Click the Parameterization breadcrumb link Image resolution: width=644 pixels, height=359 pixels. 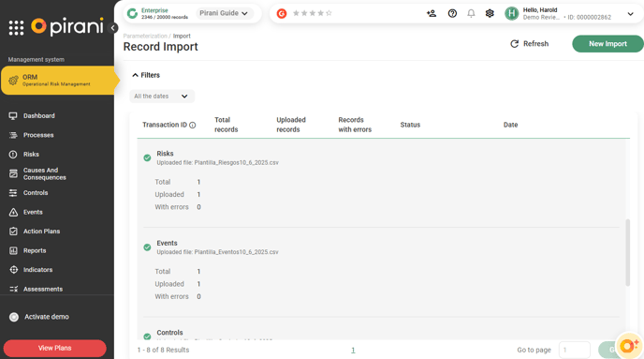[145, 37]
